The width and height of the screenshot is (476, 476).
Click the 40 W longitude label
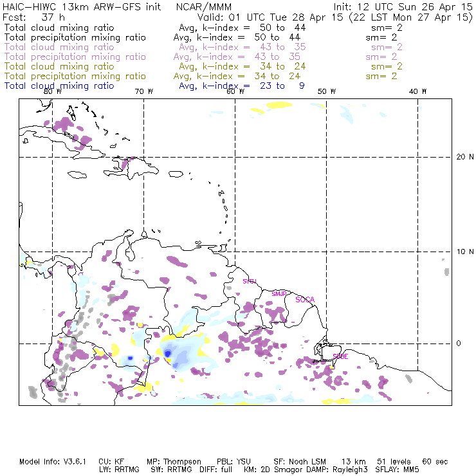(x=419, y=92)
